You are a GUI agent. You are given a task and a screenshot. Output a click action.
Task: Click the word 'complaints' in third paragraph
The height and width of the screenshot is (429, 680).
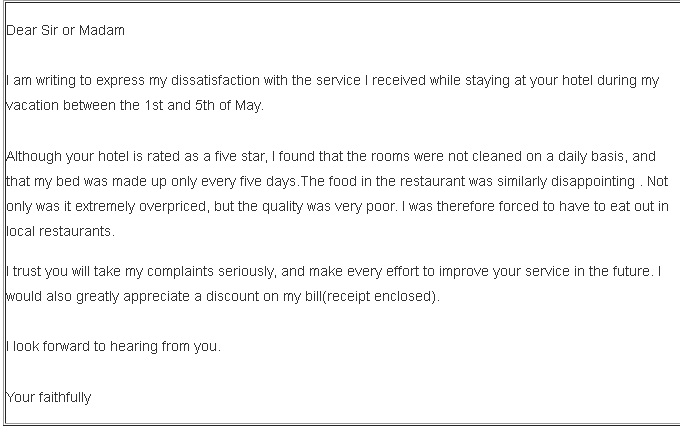click(180, 272)
